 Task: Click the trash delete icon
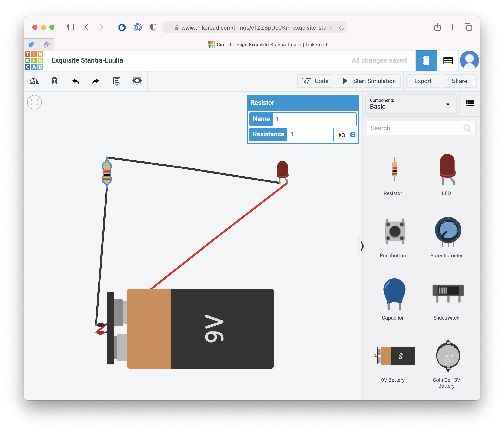point(54,81)
